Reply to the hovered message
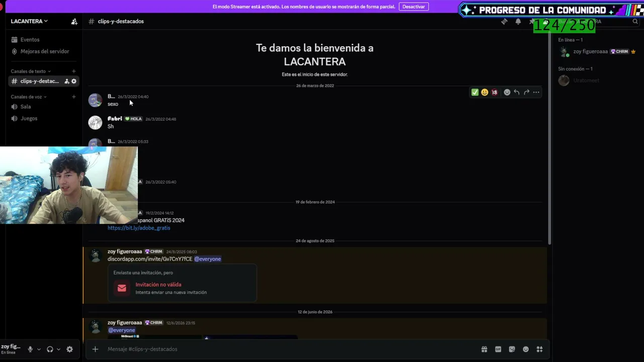Viewport: 644px width, 362px height. 517,93
